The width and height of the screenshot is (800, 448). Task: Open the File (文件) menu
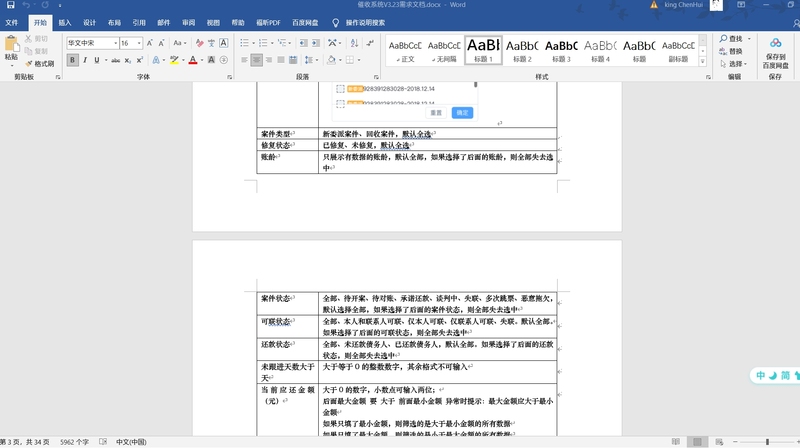pyautogui.click(x=11, y=23)
